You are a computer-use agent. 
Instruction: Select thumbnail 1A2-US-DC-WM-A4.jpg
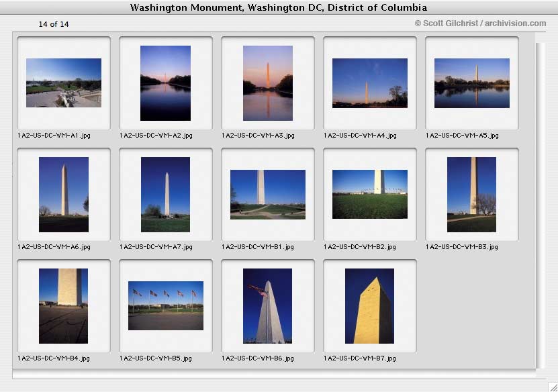click(370, 83)
